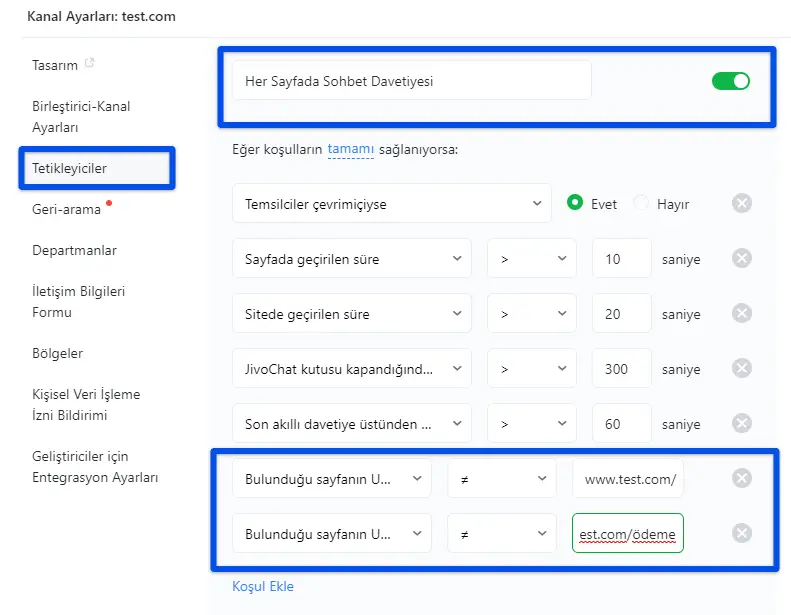The width and height of the screenshot is (791, 615).
Task: Delete the JivoChat kutusu kapandığında condition
Action: 742,369
